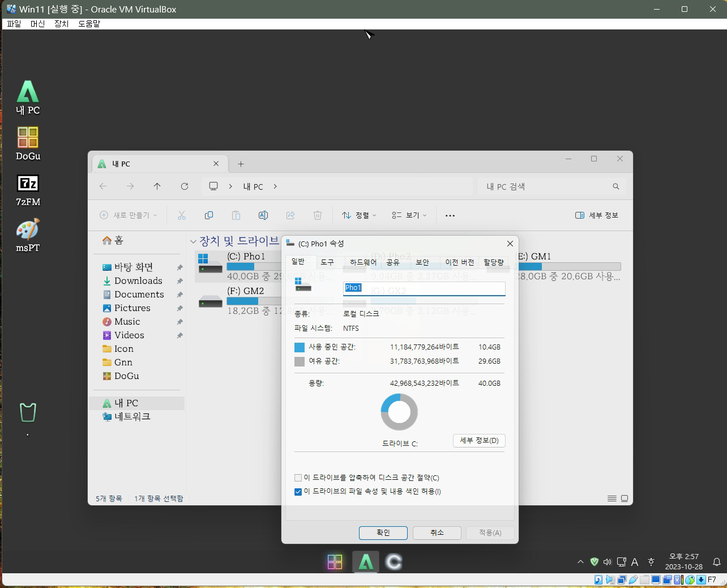Viewport: 727px width, 588px height.
Task: Click the (C:) Pho1 usage bar
Action: click(254, 266)
